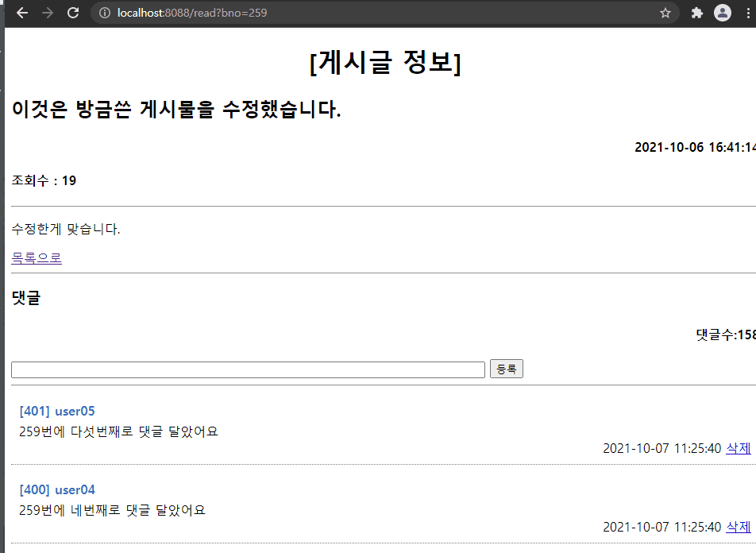This screenshot has height=553, width=756.
Task: Click the browser forward arrow
Action: tap(48, 13)
